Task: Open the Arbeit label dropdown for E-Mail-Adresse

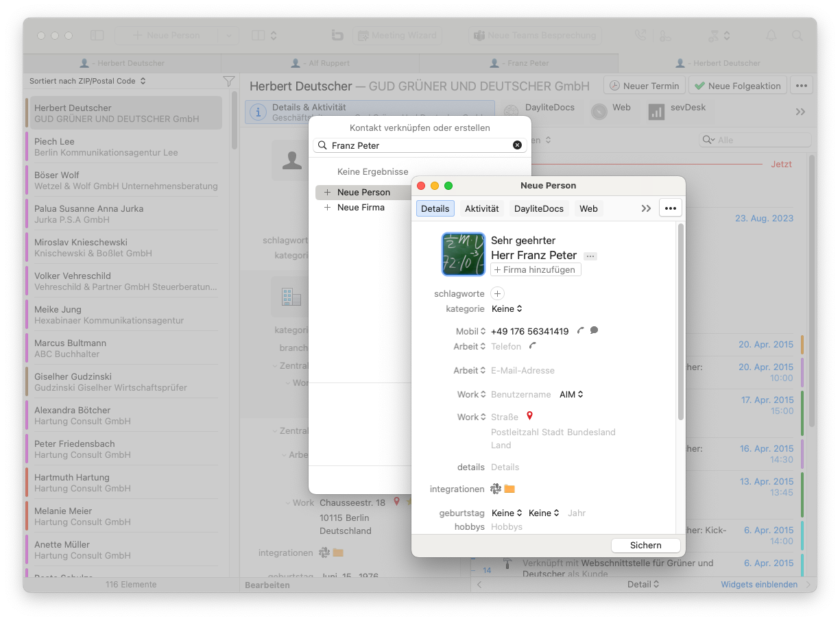Action: (x=470, y=371)
